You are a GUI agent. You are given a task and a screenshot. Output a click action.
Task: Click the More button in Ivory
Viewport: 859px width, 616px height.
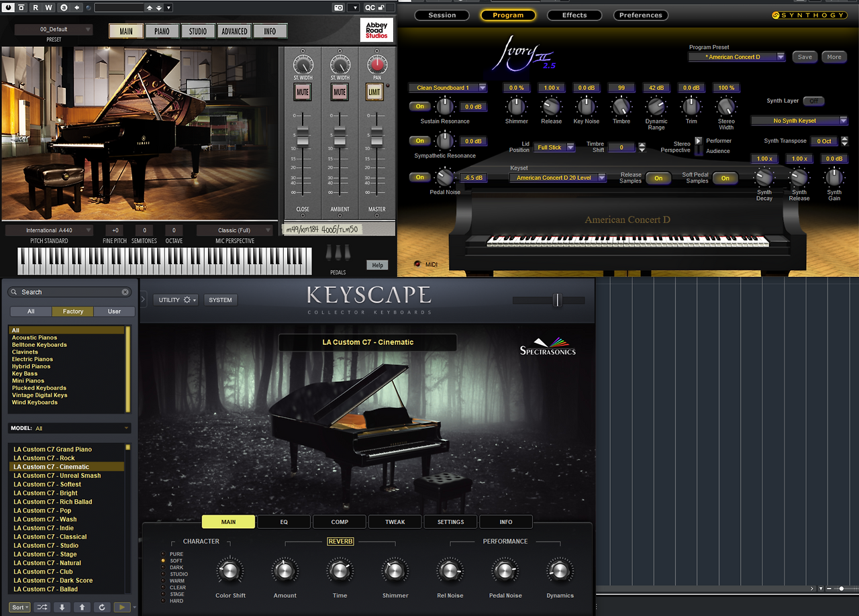click(834, 57)
